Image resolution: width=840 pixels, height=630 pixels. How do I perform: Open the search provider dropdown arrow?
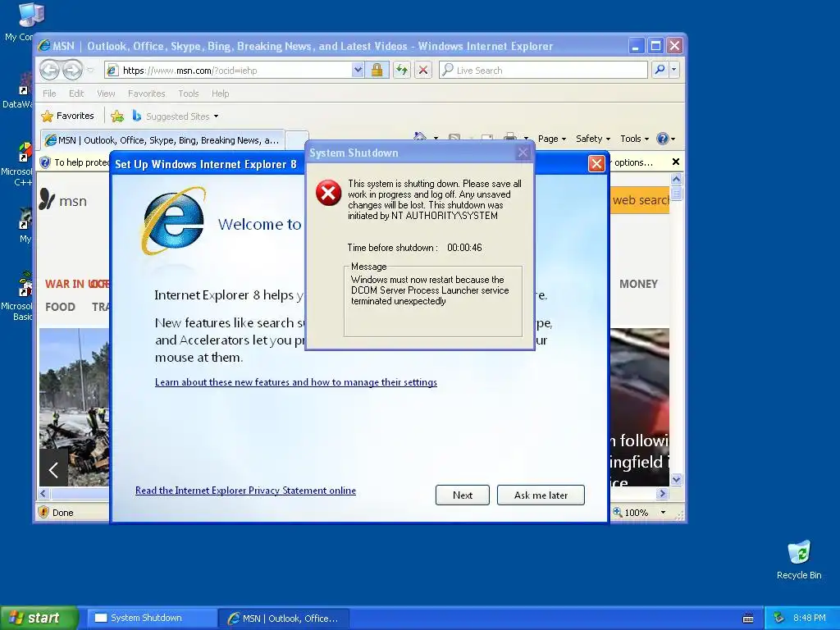674,71
